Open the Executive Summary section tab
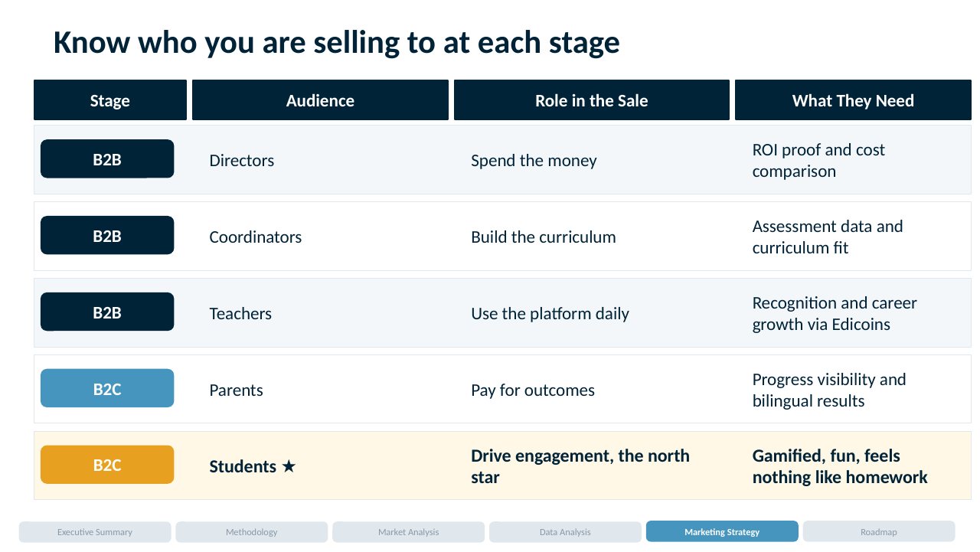 point(95,531)
